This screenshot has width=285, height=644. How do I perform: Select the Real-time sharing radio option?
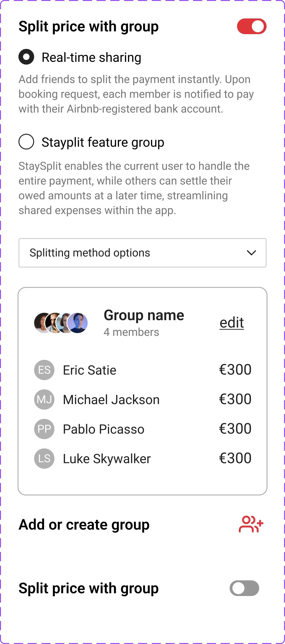pos(26,57)
